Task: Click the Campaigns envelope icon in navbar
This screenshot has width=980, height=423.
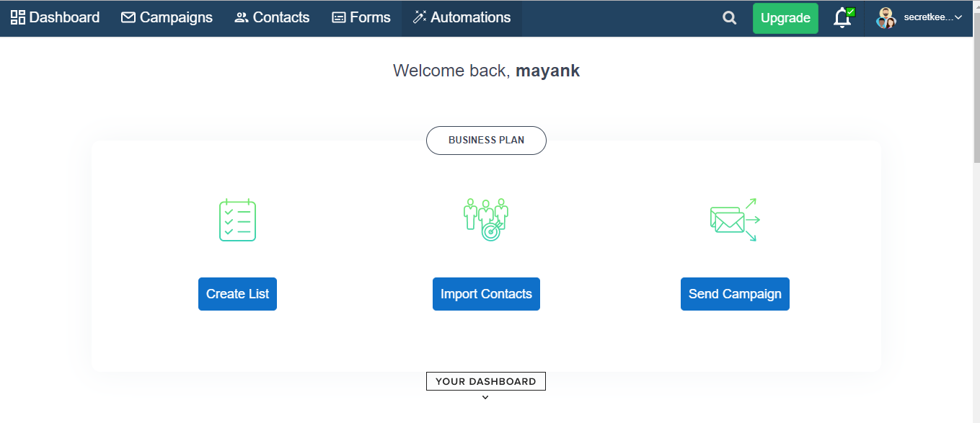Action: click(x=128, y=17)
